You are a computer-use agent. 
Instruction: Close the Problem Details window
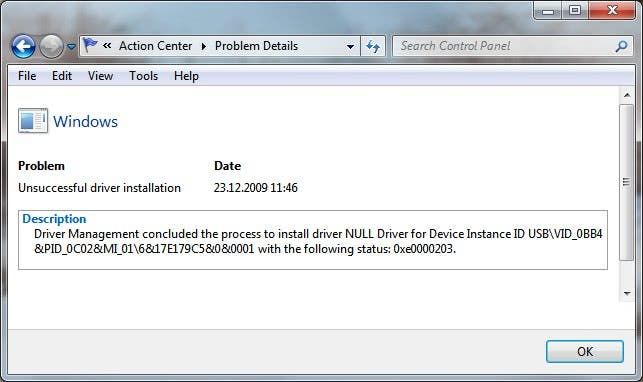(612, 10)
